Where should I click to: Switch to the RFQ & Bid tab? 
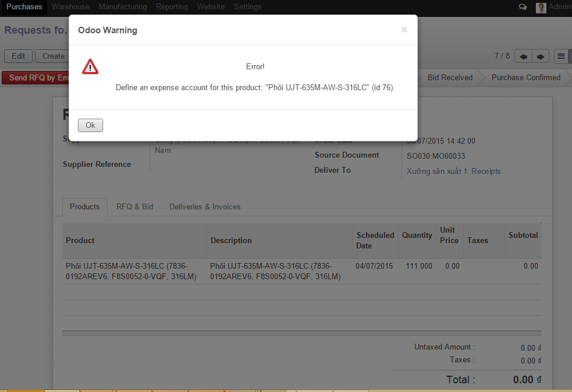134,206
